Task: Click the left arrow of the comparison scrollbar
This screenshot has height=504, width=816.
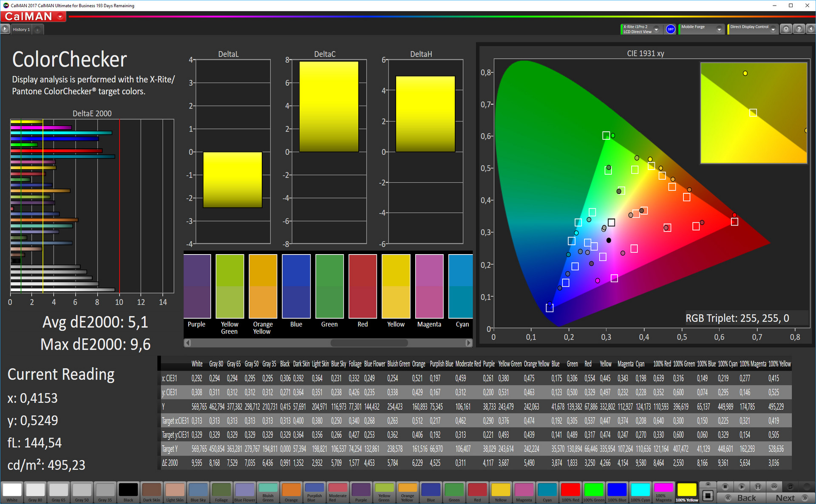Action: [x=188, y=343]
